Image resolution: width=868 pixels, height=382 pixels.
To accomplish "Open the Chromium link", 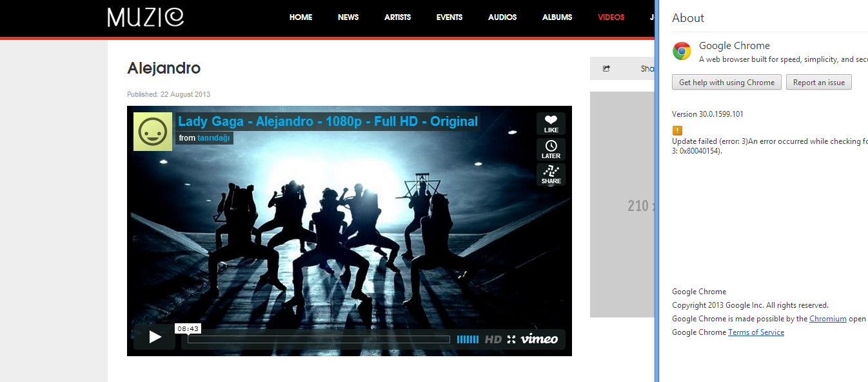I will pos(828,319).
